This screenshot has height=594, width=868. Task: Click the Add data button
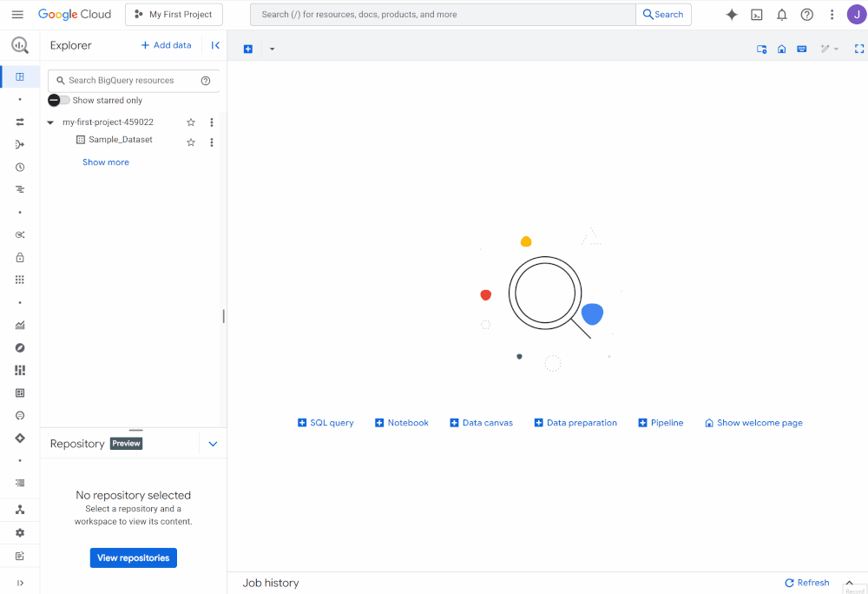pos(166,45)
